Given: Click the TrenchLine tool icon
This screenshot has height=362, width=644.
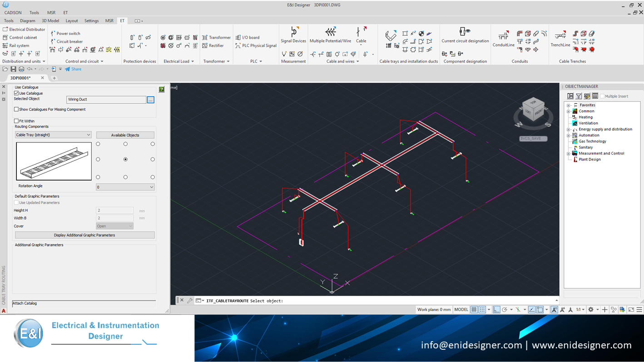Looking at the screenshot, I should (x=560, y=36).
